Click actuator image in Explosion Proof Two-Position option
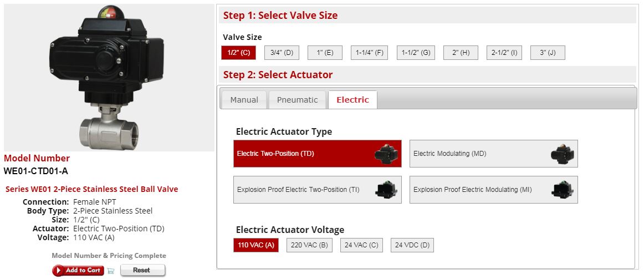 pos(386,190)
